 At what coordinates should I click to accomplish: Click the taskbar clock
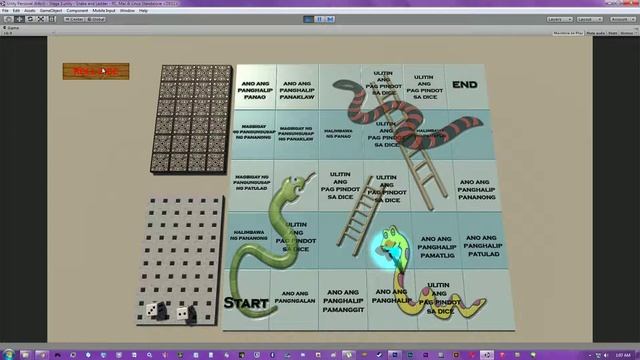(623, 356)
